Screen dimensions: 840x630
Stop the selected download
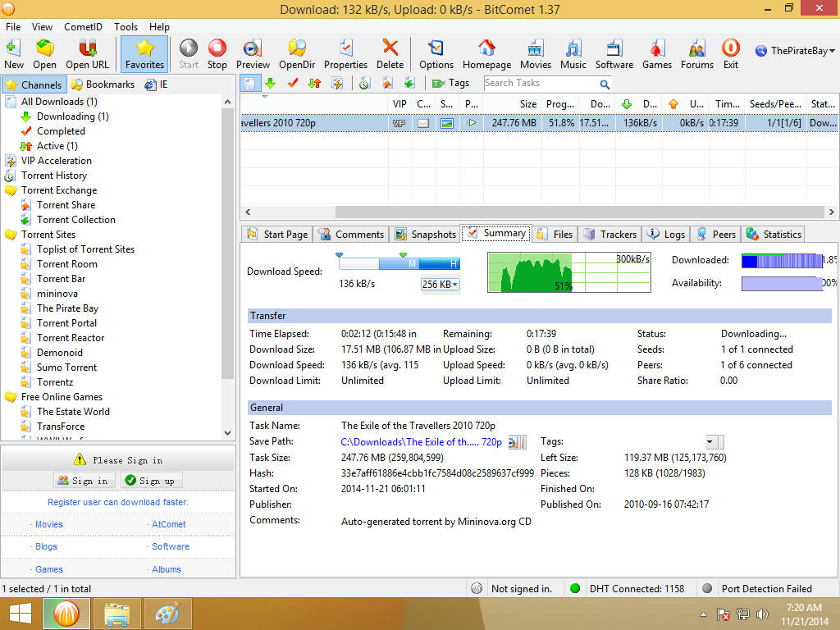pos(217,54)
